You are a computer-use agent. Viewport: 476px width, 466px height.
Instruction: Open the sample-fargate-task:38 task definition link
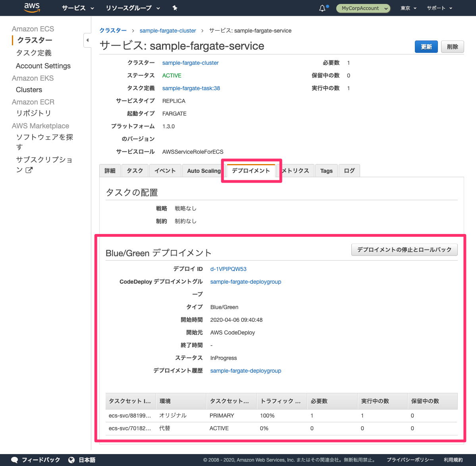191,88
